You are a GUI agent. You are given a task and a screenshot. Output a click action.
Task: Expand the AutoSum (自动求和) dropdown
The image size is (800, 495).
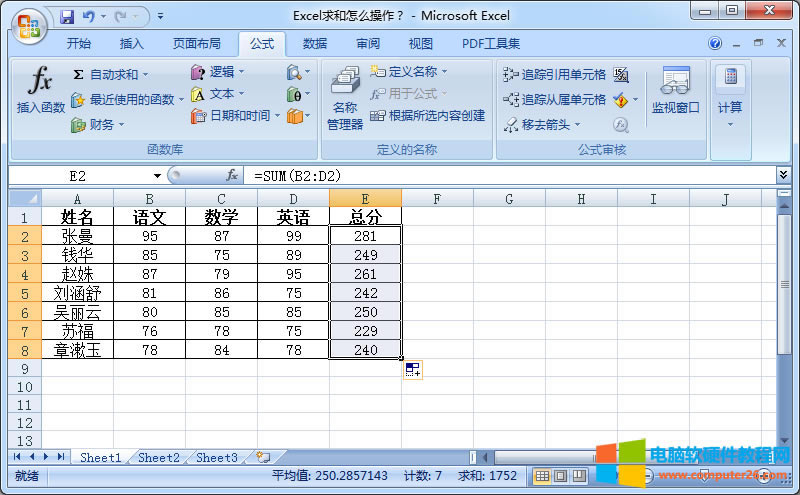146,75
